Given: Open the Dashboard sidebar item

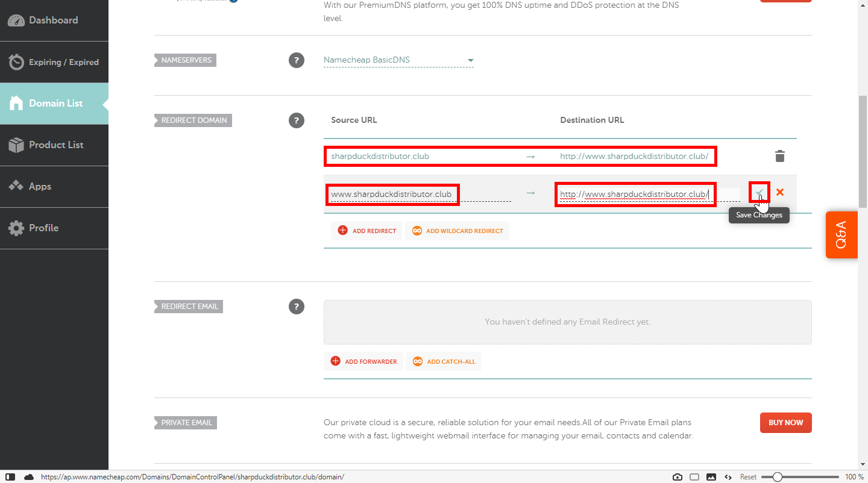Looking at the screenshot, I should point(54,20).
